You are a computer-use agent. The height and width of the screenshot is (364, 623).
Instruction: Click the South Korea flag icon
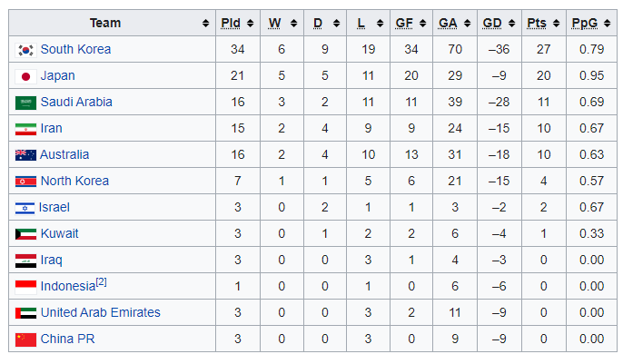pos(25,50)
